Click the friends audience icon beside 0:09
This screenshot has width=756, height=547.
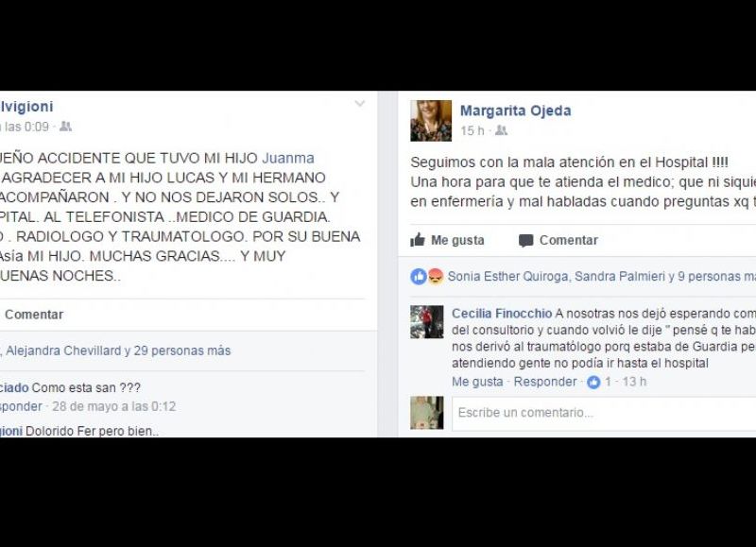point(65,127)
